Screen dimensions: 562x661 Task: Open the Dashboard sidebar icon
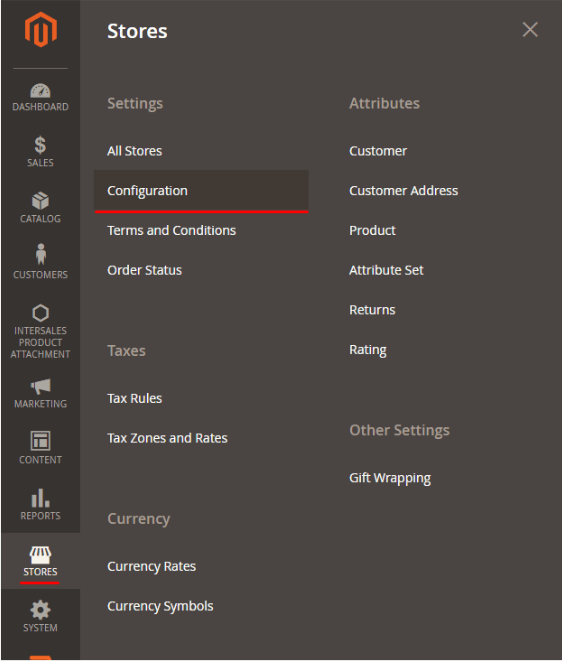pos(40,91)
